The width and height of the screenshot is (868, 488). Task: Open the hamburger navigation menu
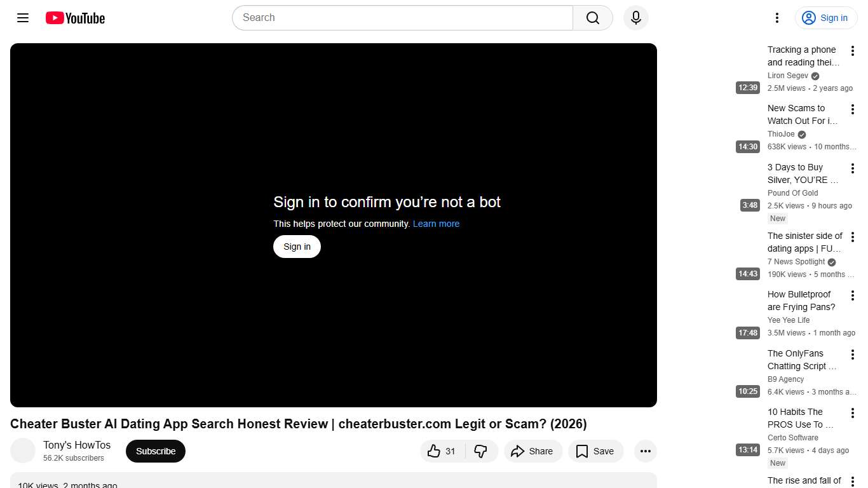pyautogui.click(x=22, y=18)
